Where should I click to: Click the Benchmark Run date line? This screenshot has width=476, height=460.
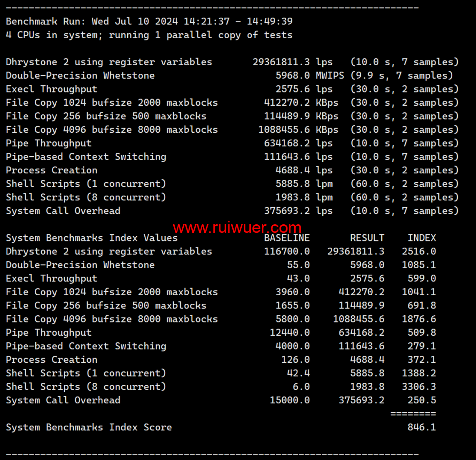click(x=149, y=21)
